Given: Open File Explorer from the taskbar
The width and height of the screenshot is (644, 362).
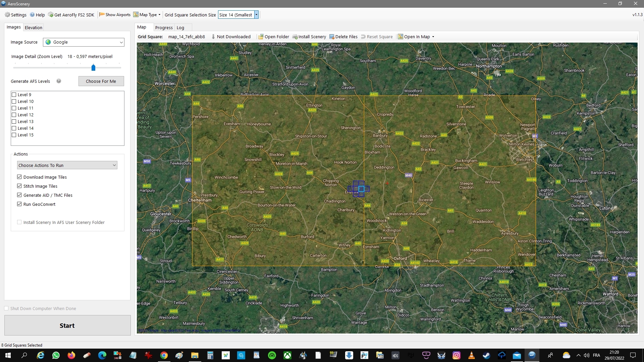Looking at the screenshot, I should point(195,355).
